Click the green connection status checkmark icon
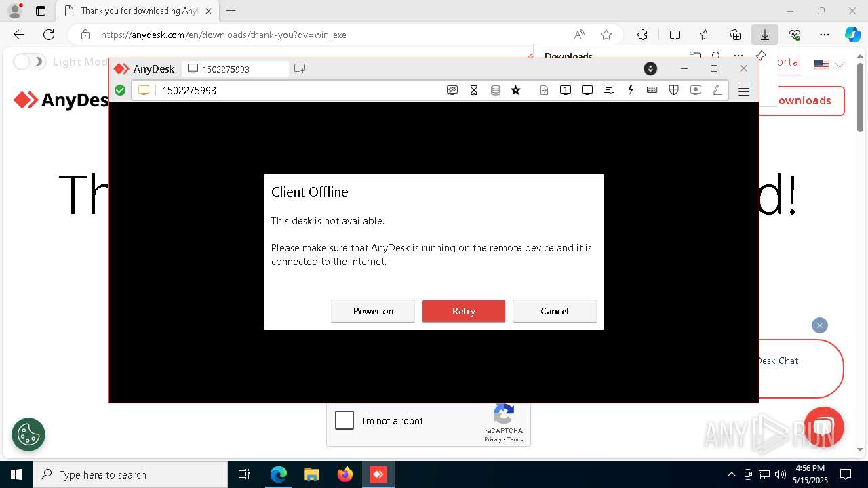 pyautogui.click(x=120, y=90)
